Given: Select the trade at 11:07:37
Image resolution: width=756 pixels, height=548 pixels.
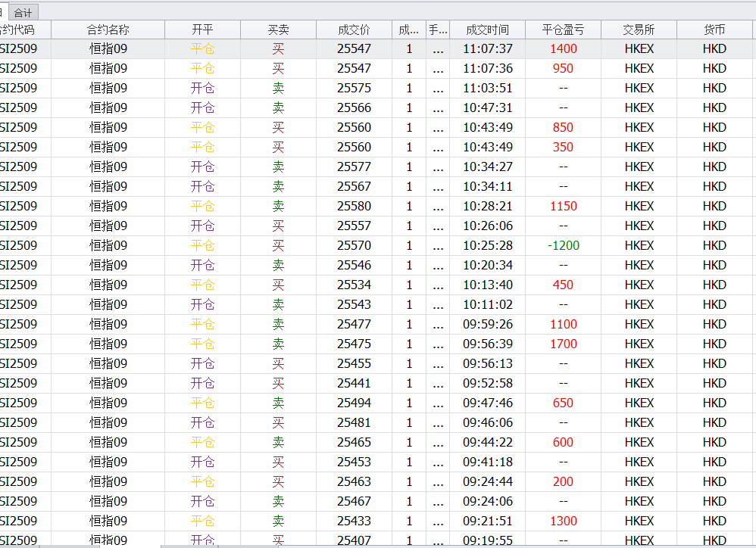Looking at the screenshot, I should pyautogui.click(x=487, y=48).
